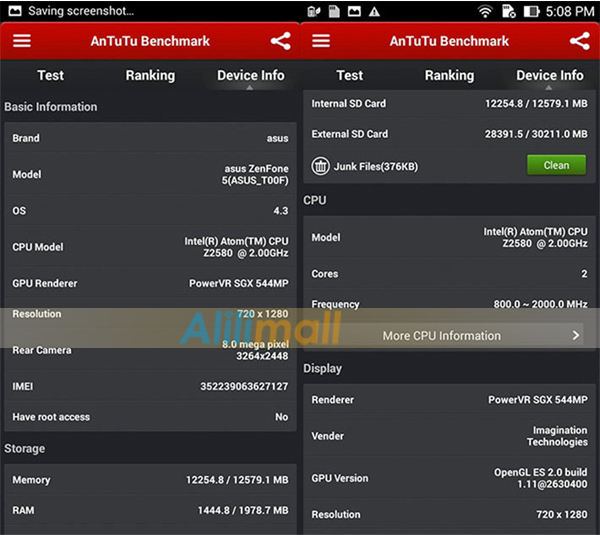Tap the Cores row
Viewport: 600px width, 535px height.
(x=449, y=274)
